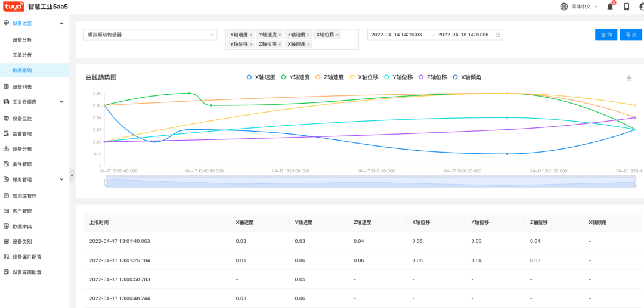Image resolution: width=644 pixels, height=308 pixels.
Task: Click the 导出 button
Action: point(631,35)
